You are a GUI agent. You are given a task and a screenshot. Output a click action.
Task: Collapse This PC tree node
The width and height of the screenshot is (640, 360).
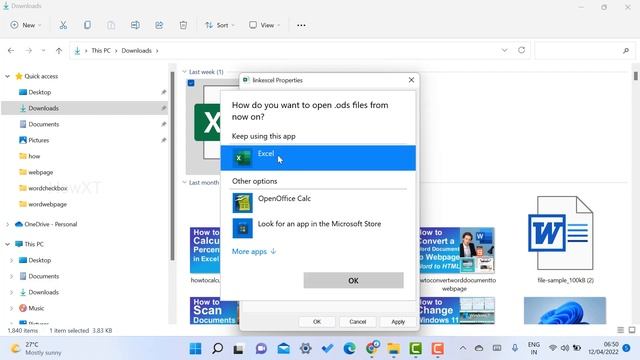7,244
